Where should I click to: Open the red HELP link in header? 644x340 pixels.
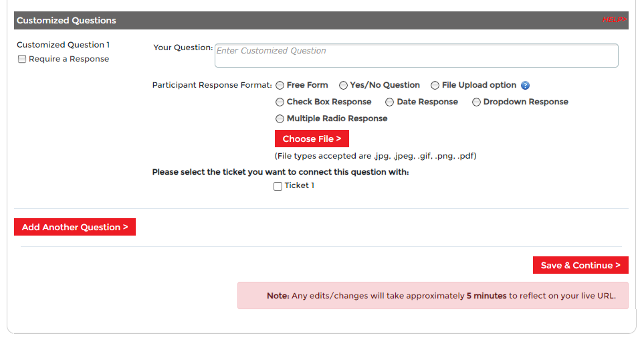(x=614, y=20)
